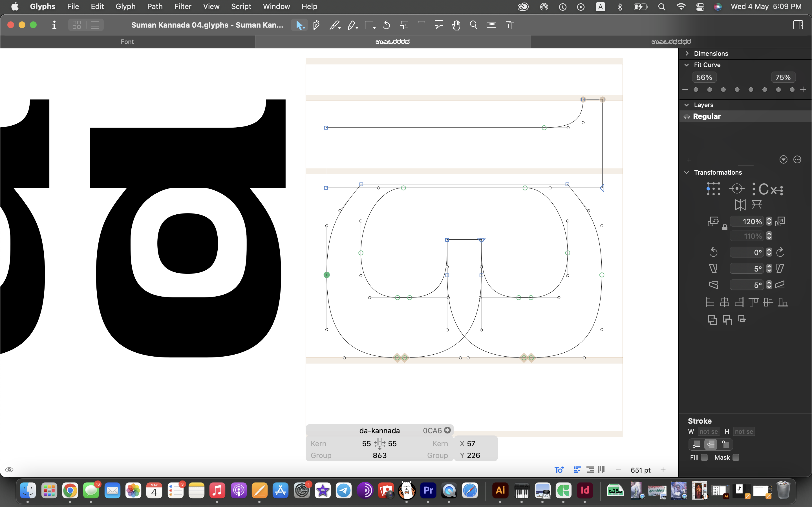Toggle the Mask checkbox in Stroke
Screen dimensions: 812x507
point(736,457)
